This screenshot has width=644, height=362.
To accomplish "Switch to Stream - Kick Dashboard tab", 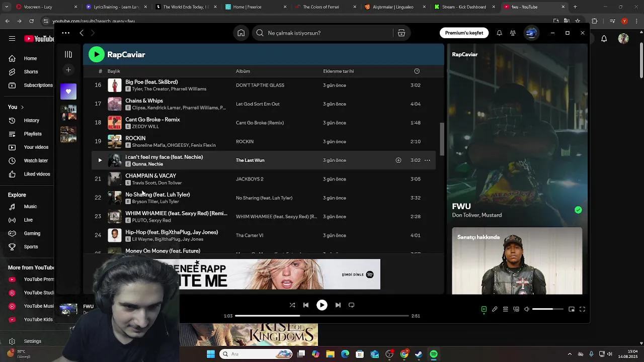I will [x=463, y=7].
